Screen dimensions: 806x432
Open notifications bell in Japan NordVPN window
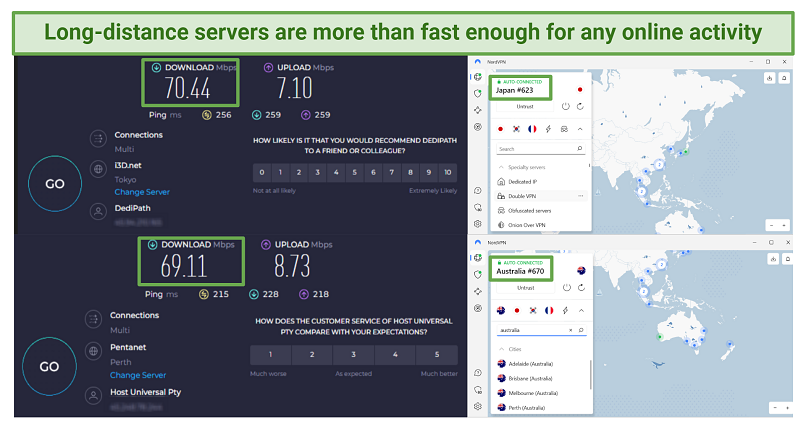[784, 78]
